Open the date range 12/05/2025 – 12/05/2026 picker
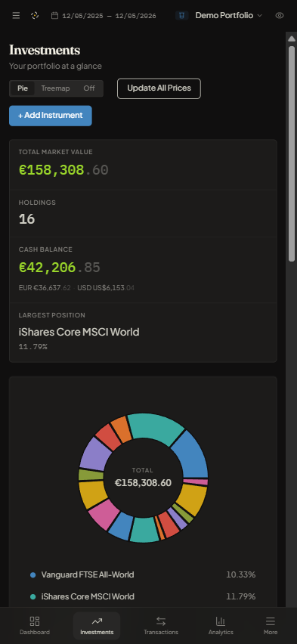Screen dimensions: 297x644 (104, 16)
